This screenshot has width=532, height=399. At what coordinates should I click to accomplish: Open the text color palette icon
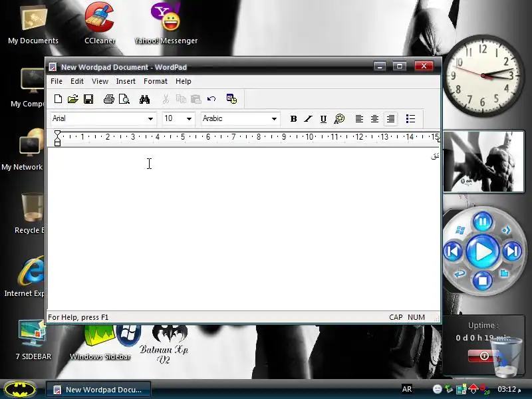pos(339,119)
